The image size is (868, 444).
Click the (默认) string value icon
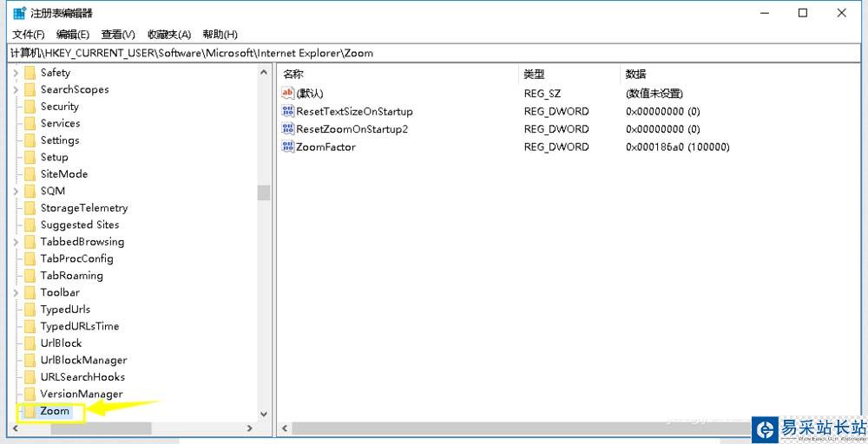pos(288,94)
